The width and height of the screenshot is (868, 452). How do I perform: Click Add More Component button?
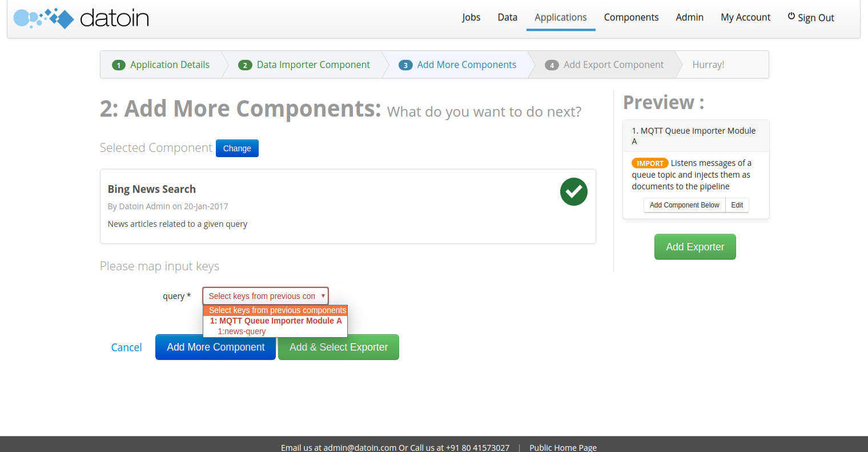coord(215,347)
